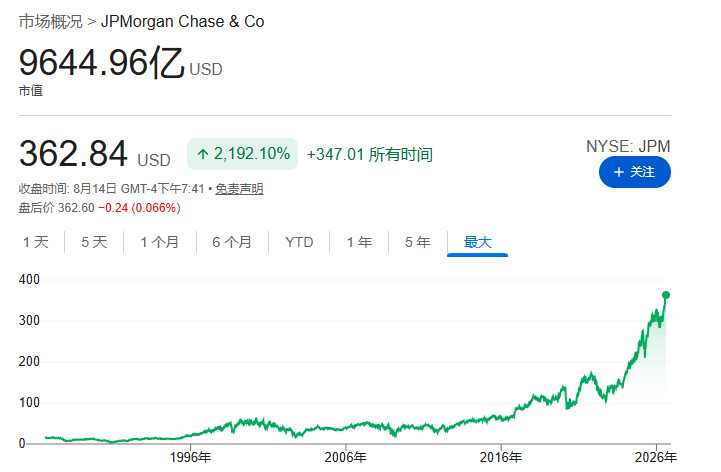Choose the YTD range tab

point(299,242)
